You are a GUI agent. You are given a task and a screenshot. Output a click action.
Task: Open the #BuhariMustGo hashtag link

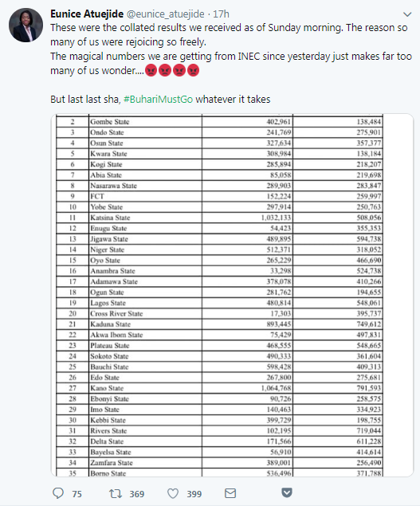pos(158,99)
